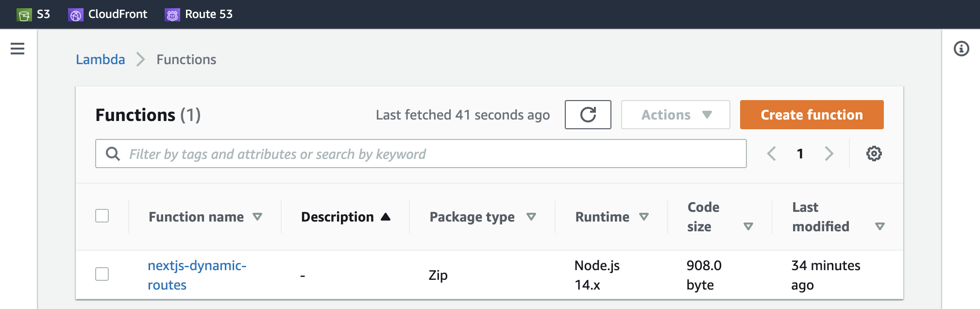Go to the Lambda breadcrumb link
This screenshot has height=309, width=980.
[x=101, y=59]
